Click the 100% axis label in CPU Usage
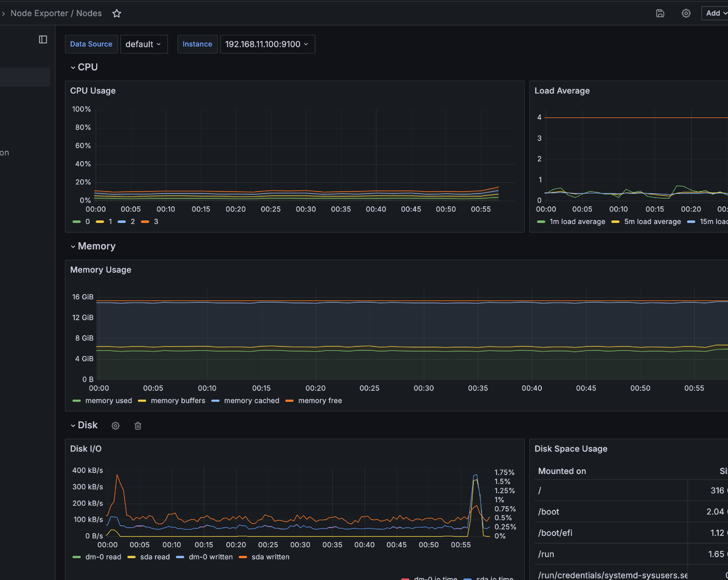Image resolution: width=728 pixels, height=580 pixels. 82,109
